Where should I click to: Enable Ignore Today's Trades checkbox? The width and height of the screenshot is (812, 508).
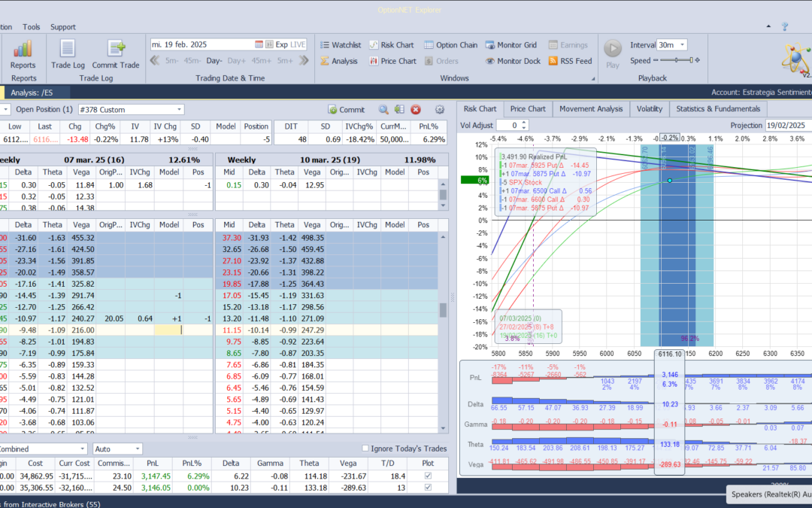click(366, 449)
